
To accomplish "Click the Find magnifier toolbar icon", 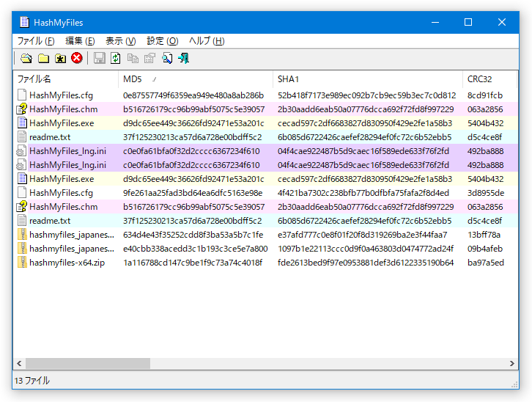I will [x=166, y=59].
